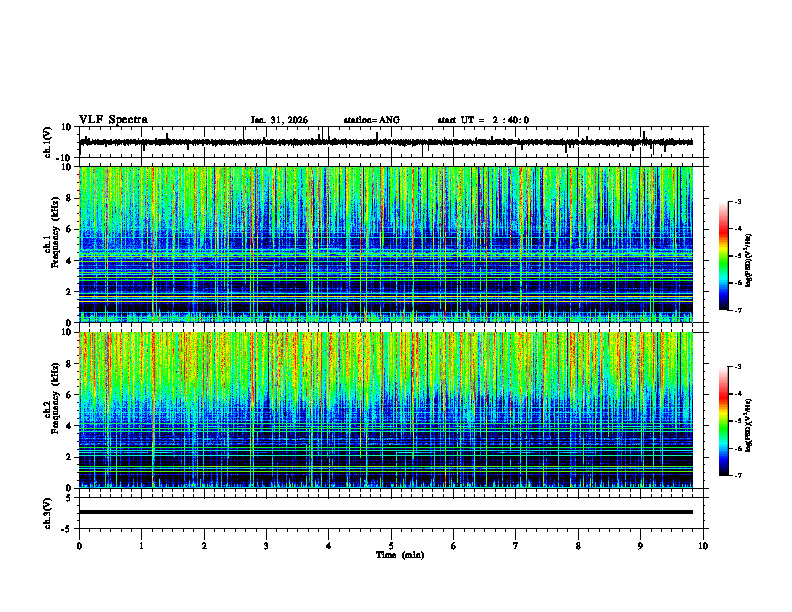
Task: Click the ch.1 voltage waveform trace panel
Action: coord(393,142)
